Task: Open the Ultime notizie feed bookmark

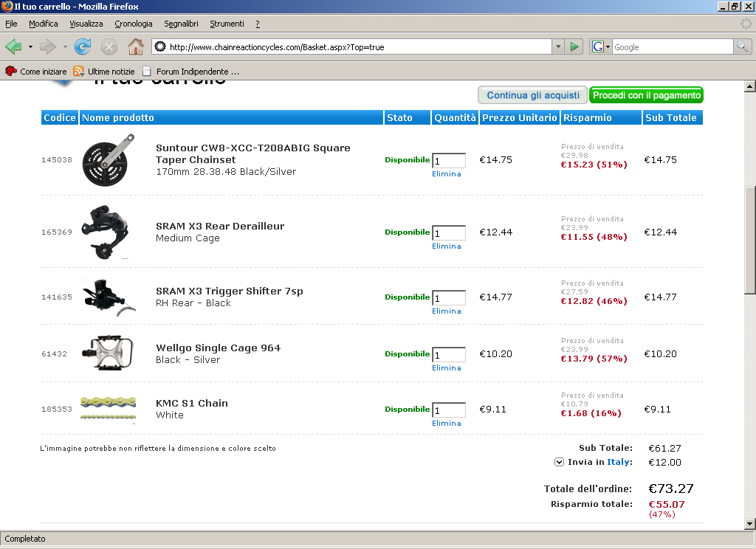Action: point(103,72)
